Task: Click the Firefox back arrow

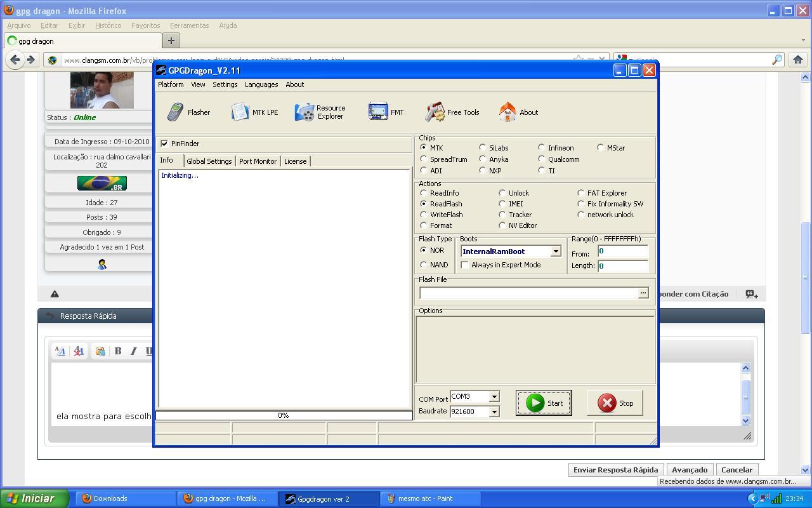Action: [15, 60]
